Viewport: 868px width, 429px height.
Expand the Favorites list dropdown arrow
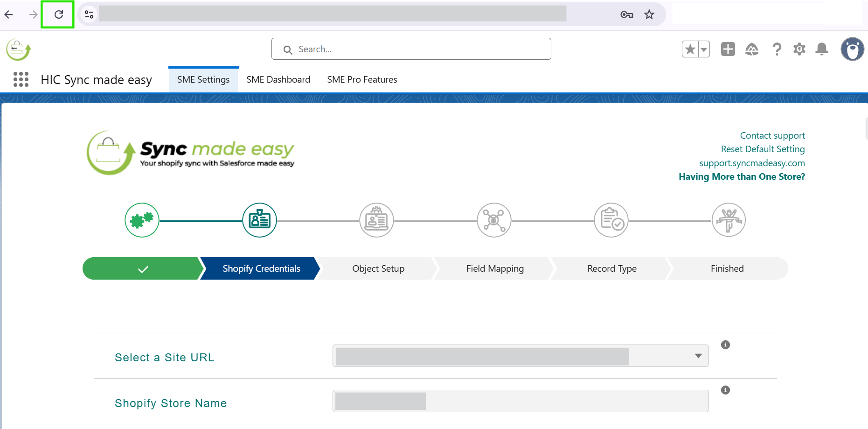704,49
